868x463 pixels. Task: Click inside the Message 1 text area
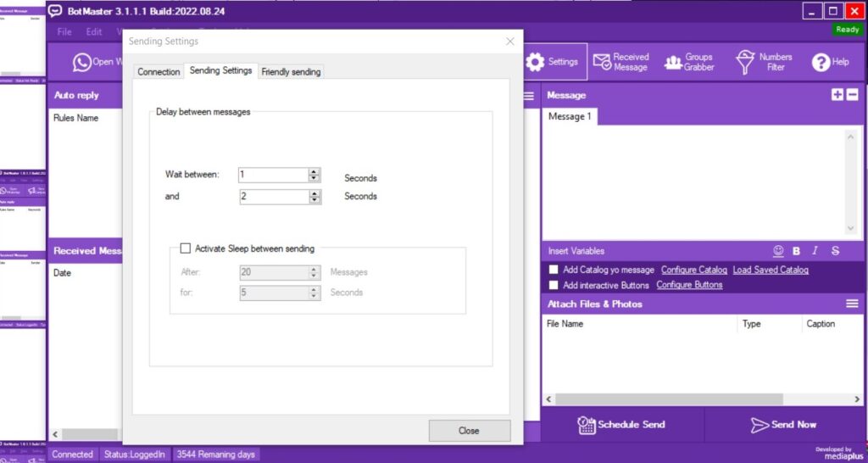tap(695, 180)
